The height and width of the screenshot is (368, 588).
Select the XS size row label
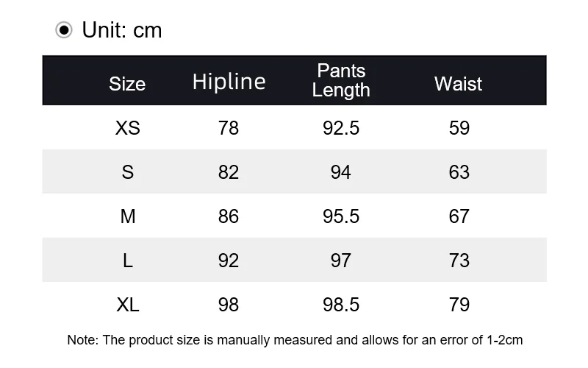click(128, 128)
